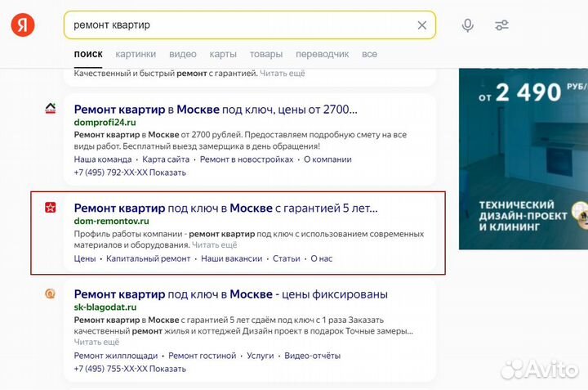Open result Ремонт квартир в Москве под ключ, цены от 2700
Image resolution: width=588 pixels, height=390 pixels.
tap(216, 110)
